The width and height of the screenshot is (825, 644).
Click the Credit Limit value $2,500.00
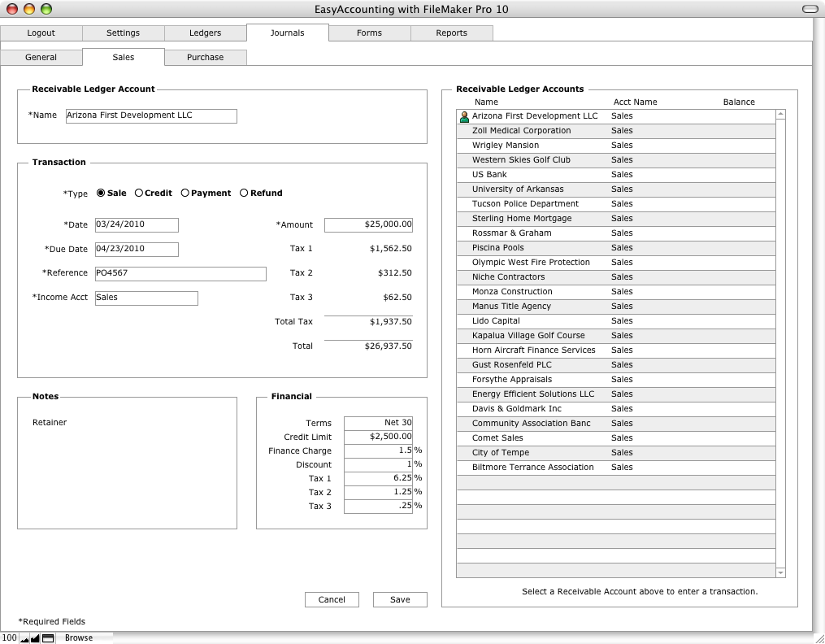click(378, 437)
